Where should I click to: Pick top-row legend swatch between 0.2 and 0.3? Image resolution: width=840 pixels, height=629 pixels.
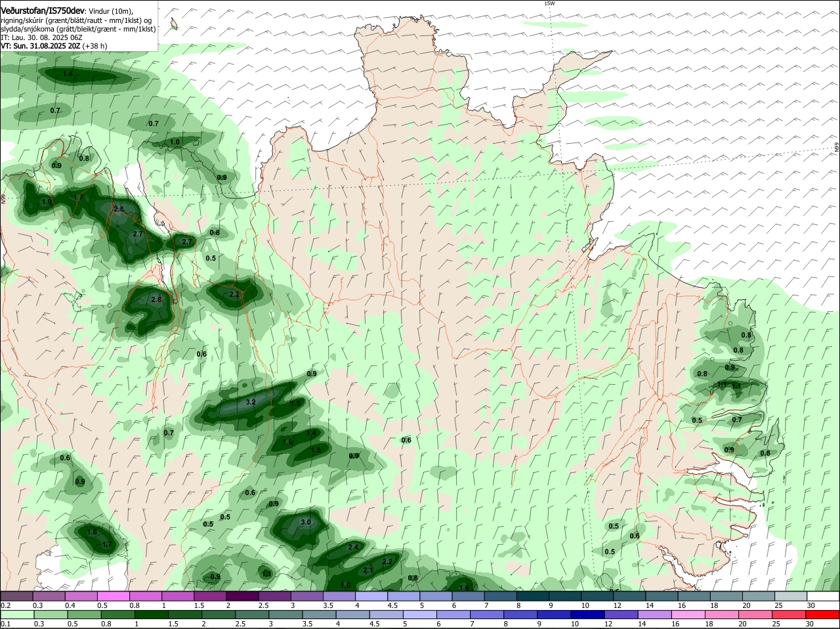click(x=17, y=596)
